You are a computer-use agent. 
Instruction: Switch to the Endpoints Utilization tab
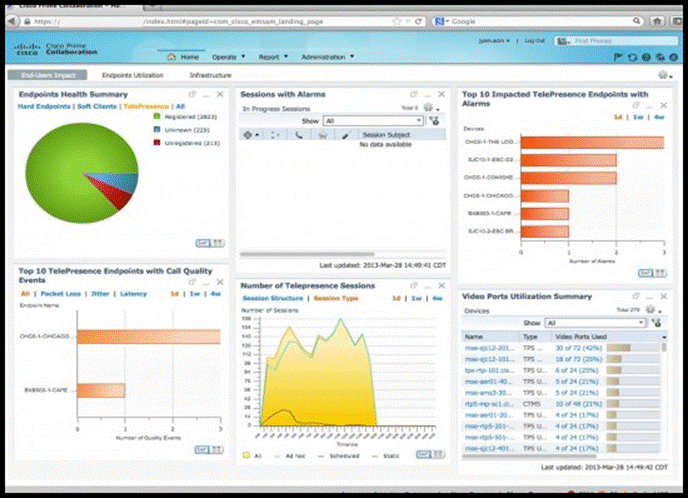[x=133, y=75]
